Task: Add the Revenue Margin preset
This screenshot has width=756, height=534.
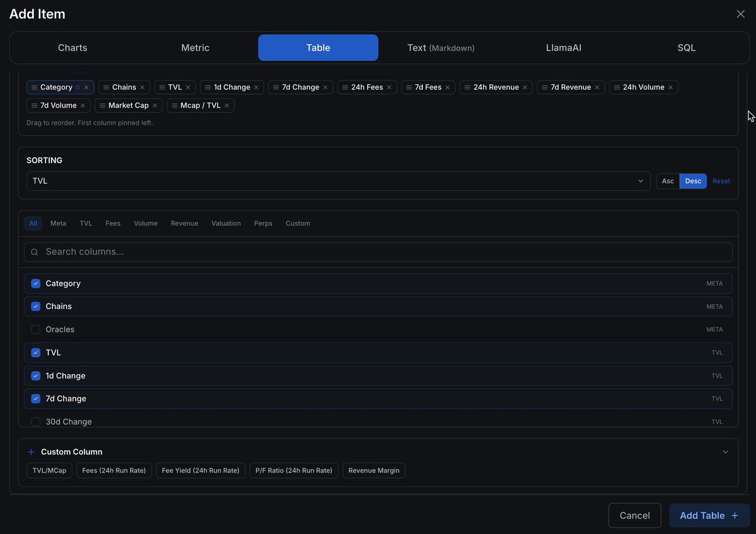Action: coord(374,470)
